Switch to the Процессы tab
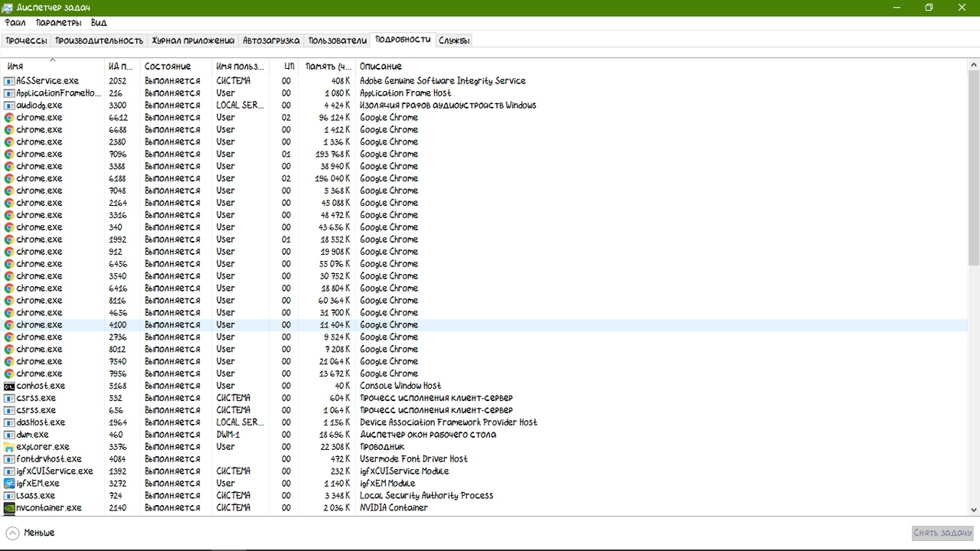The image size is (980, 551). click(26, 41)
